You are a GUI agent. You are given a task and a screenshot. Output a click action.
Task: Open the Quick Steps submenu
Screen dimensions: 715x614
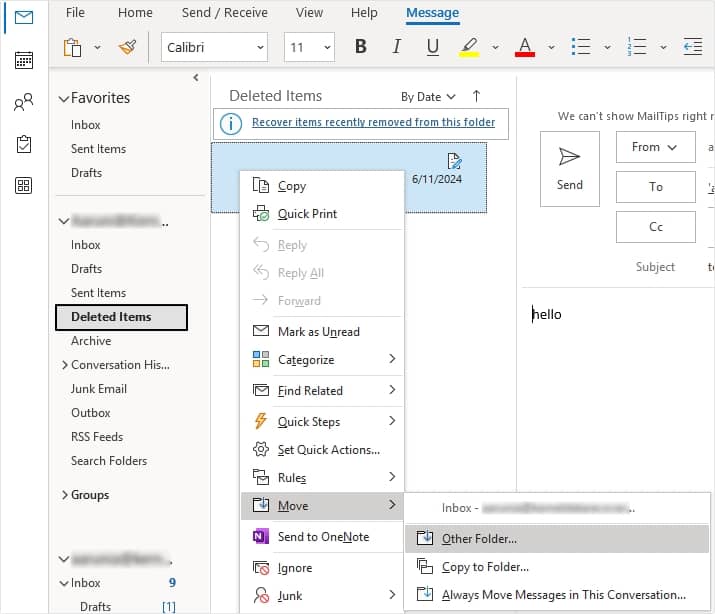click(322, 422)
